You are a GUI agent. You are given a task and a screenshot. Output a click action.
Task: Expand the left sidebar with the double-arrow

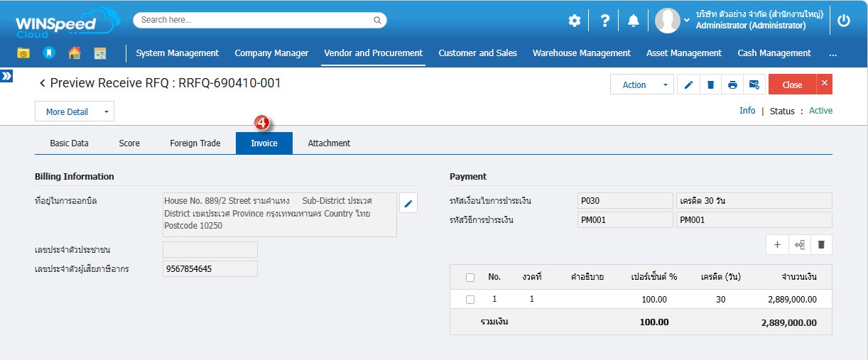point(6,76)
